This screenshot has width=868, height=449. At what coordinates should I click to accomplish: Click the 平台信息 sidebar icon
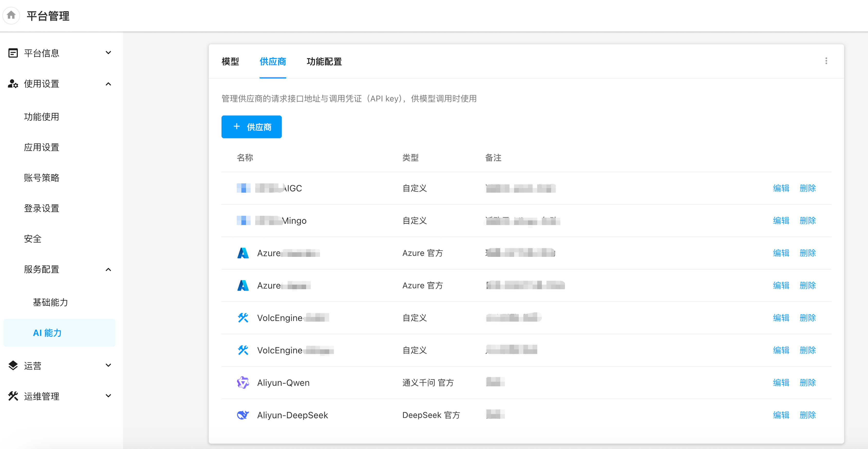[13, 53]
